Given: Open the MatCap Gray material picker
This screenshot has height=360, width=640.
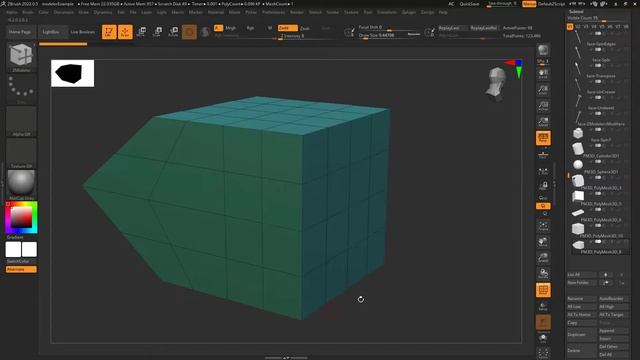Looking at the screenshot, I should pyautogui.click(x=21, y=185).
